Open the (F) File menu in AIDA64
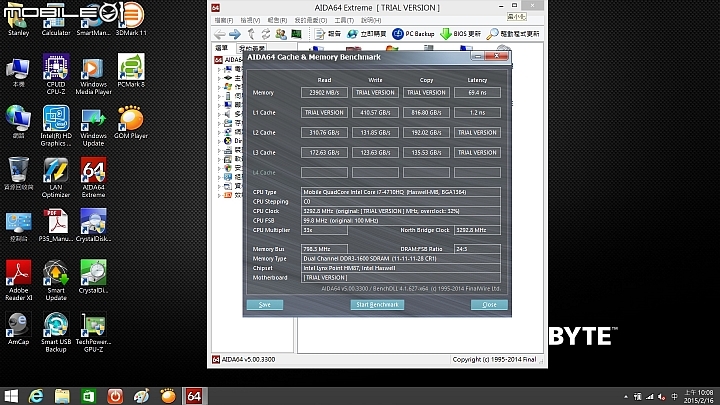The height and width of the screenshot is (405, 720). (224, 20)
